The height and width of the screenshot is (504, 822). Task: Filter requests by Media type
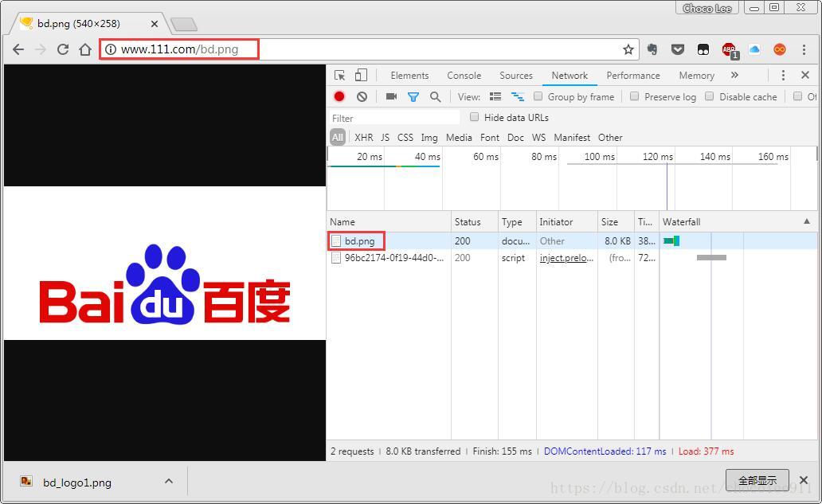click(x=459, y=137)
